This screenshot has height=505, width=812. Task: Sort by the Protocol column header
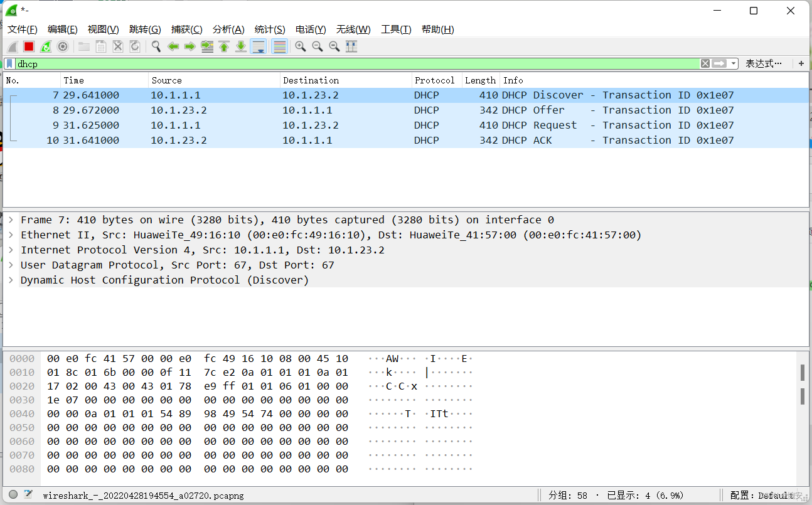(x=437, y=80)
